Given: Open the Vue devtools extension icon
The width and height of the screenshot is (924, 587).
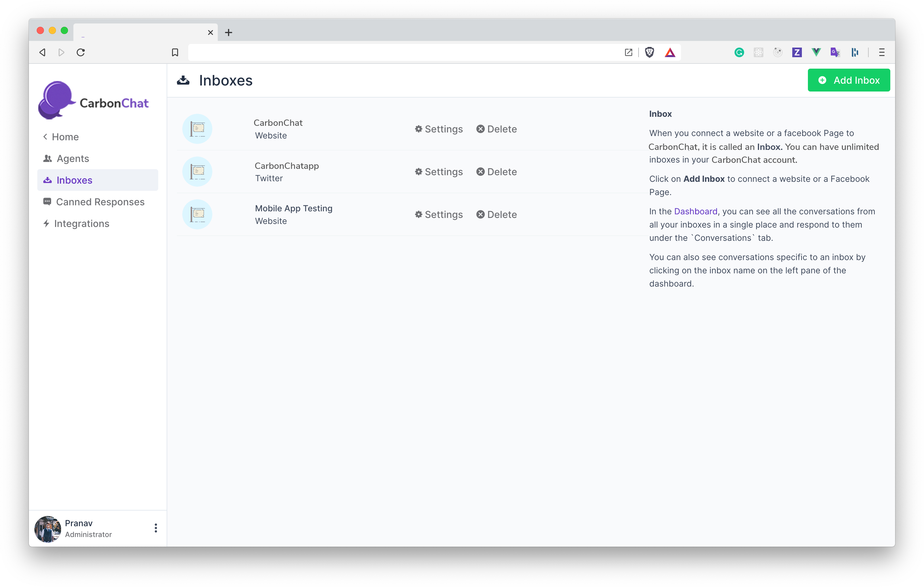Looking at the screenshot, I should click(x=816, y=52).
